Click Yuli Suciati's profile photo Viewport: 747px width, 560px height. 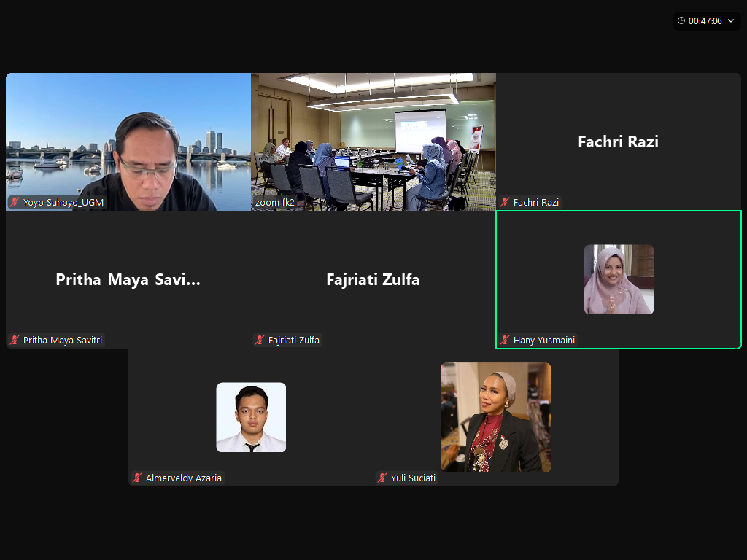[x=495, y=417]
